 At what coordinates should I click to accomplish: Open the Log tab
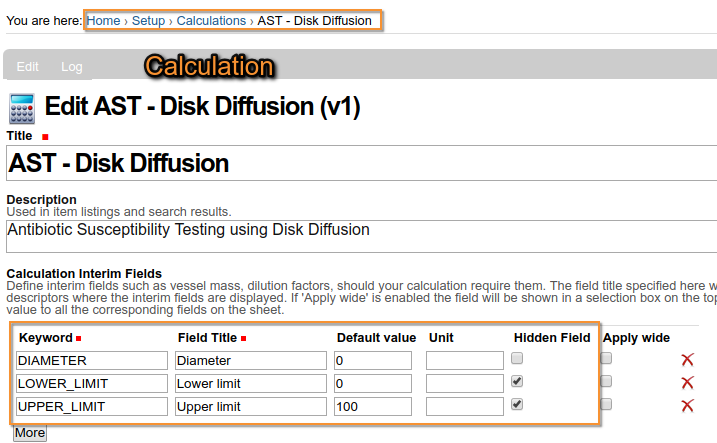click(72, 67)
